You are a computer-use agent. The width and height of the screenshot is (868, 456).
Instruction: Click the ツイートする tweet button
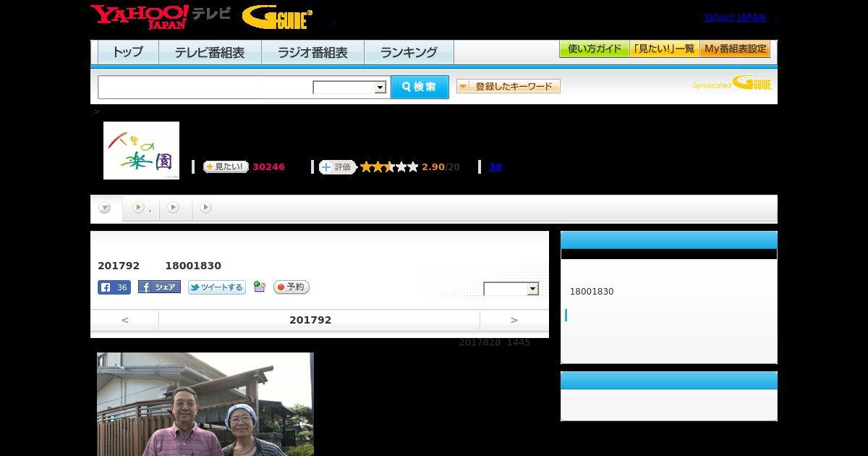tap(217, 287)
